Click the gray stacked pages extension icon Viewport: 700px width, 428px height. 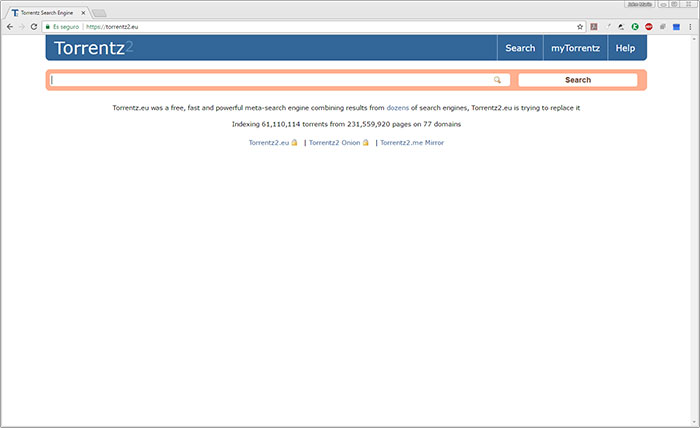(662, 27)
